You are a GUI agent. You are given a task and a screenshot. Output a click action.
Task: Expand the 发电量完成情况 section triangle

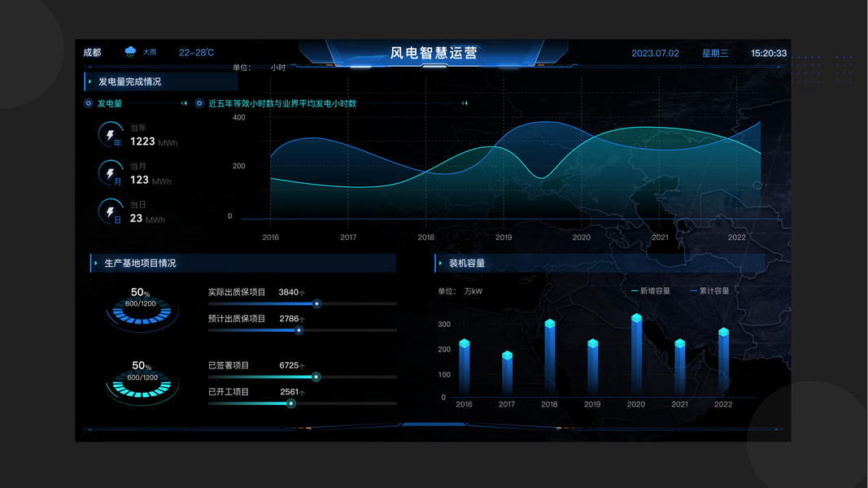tap(90, 81)
